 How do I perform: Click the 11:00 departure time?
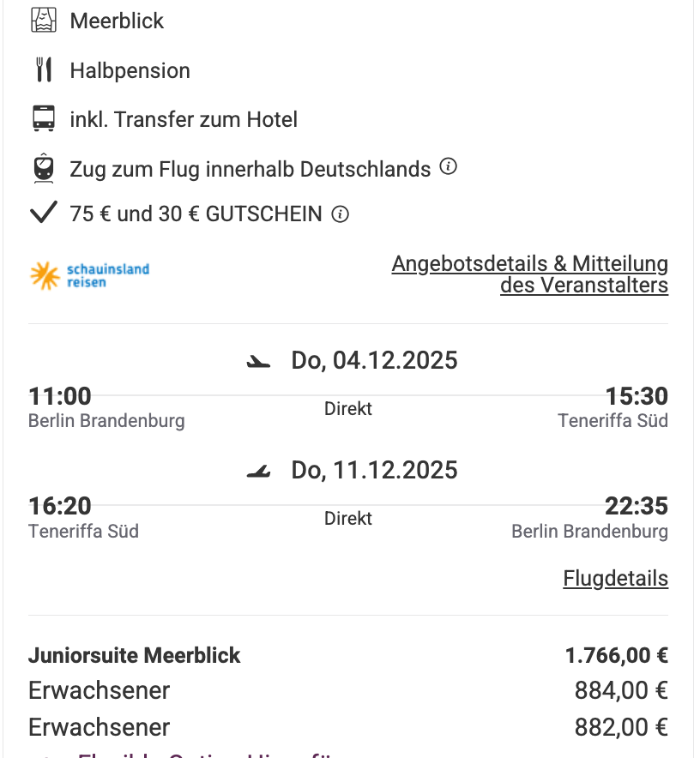60,396
